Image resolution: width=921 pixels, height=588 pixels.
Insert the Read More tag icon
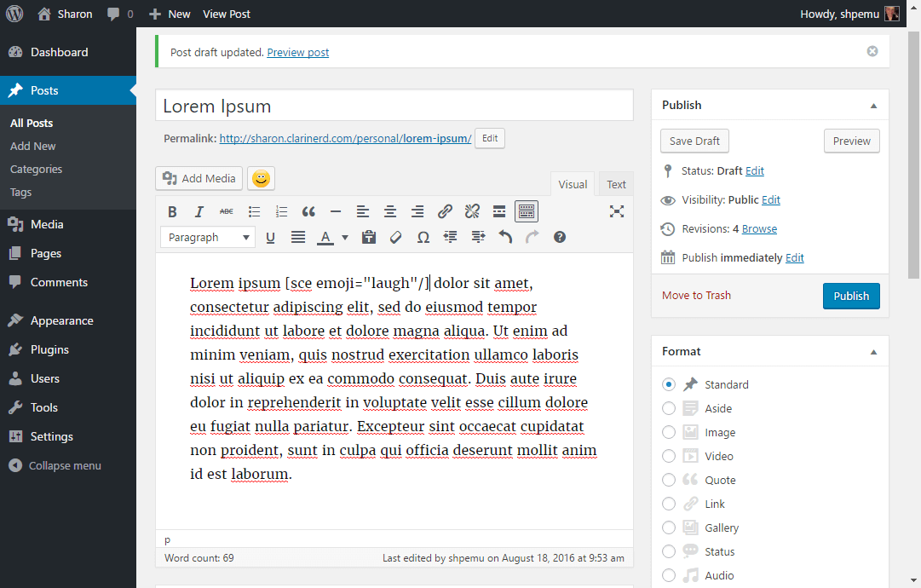pyautogui.click(x=499, y=212)
